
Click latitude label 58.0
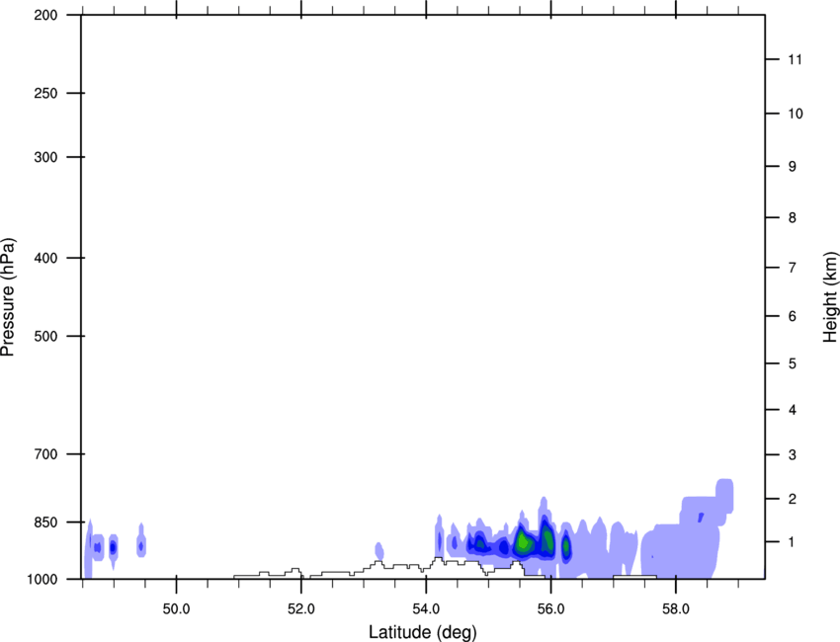[676, 609]
